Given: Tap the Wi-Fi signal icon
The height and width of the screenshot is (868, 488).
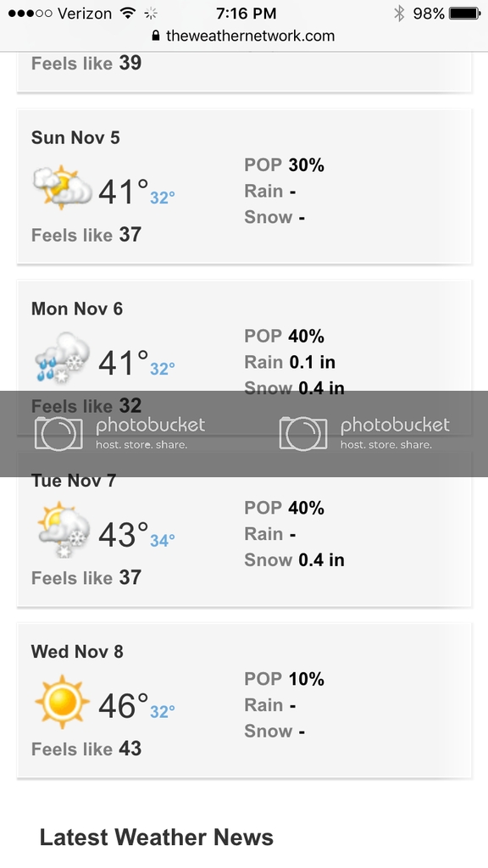Looking at the screenshot, I should tap(129, 14).
